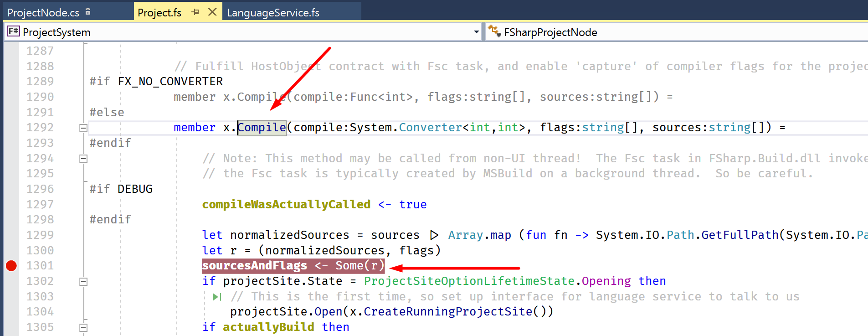Click line number 1299
868x336 pixels.
click(x=40, y=235)
